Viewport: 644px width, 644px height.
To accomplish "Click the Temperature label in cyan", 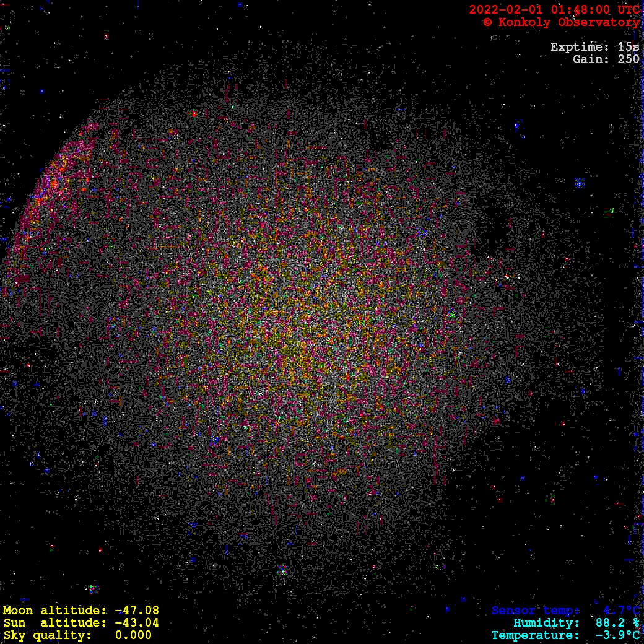I will [536, 635].
